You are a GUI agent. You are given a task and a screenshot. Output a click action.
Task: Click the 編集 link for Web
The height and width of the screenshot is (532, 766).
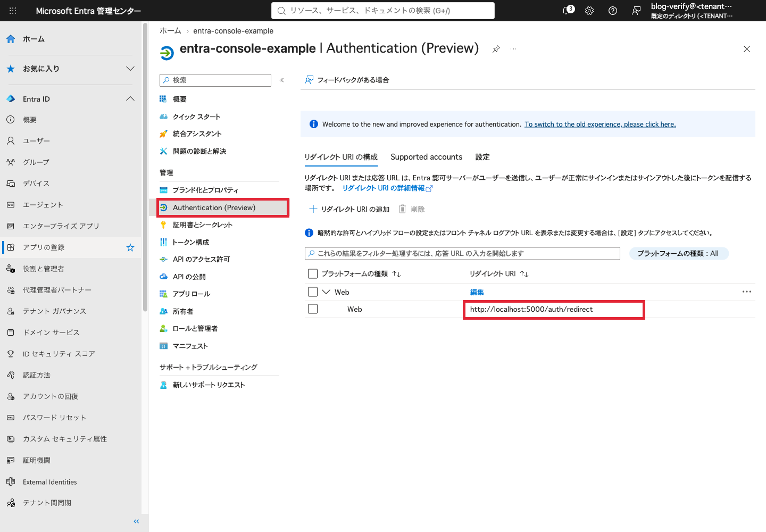(x=477, y=292)
